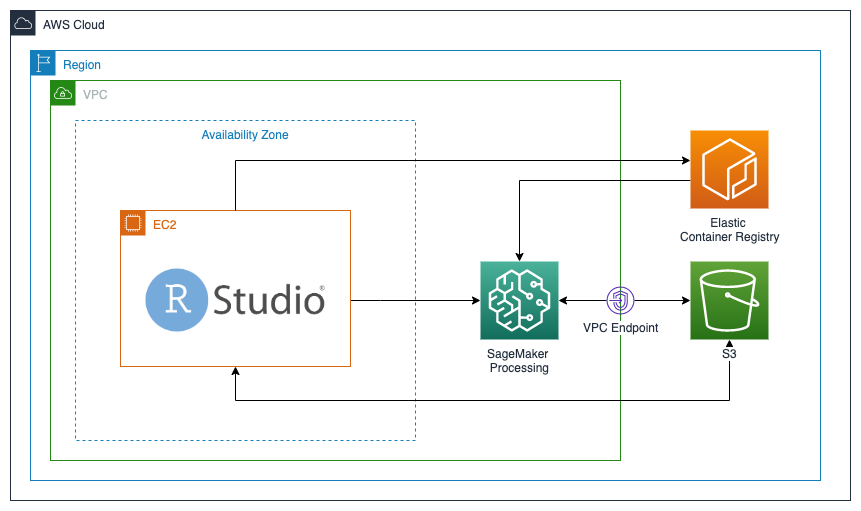Click the "VPC Endpoint" caption
The image size is (861, 511).
coord(620,328)
